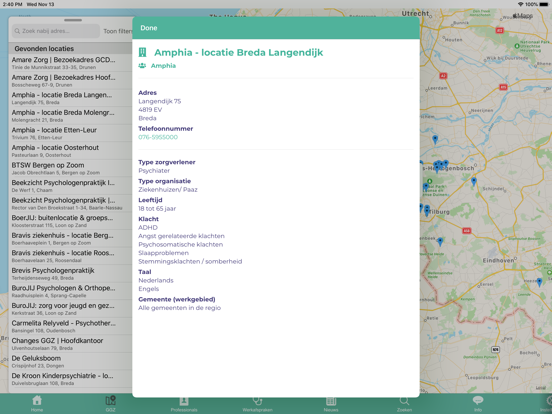The width and height of the screenshot is (552, 414).
Task: Open the Professionals tab icon
Action: tap(184, 401)
